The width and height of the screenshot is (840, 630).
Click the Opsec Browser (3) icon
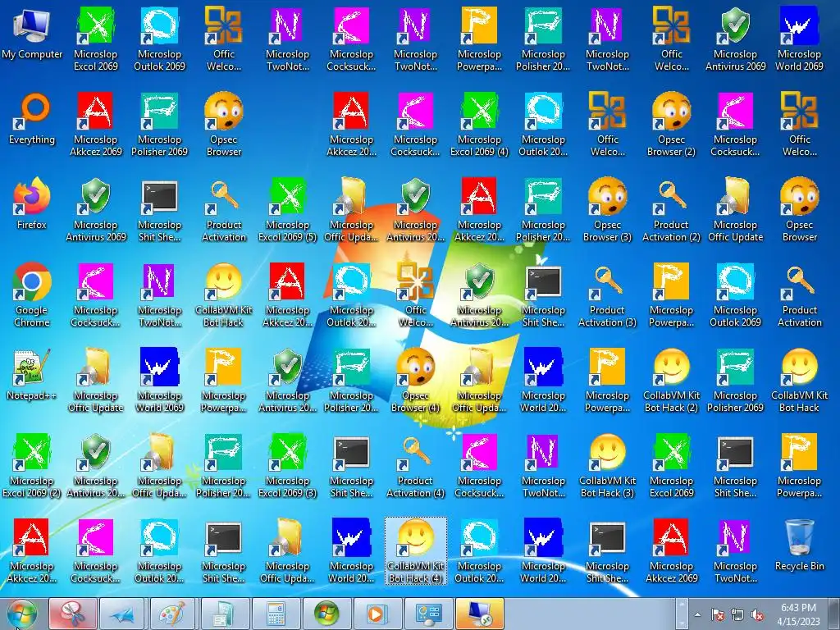[608, 209]
